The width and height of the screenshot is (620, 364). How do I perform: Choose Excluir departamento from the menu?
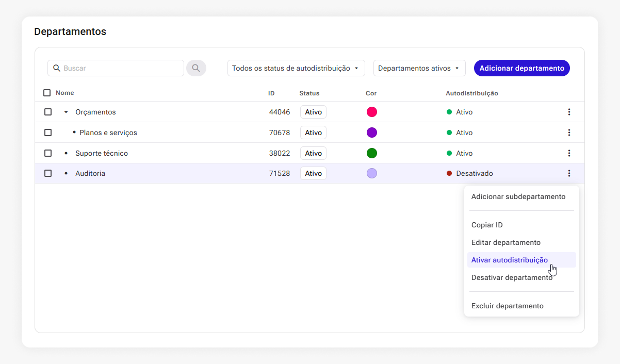tap(508, 306)
